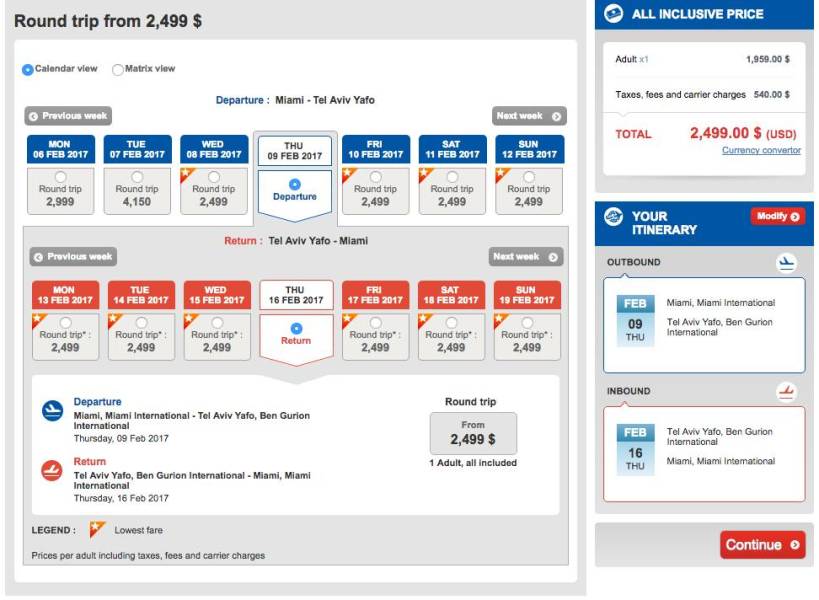
Task: Click '1 Adult, all included' text
Action: [x=473, y=463]
